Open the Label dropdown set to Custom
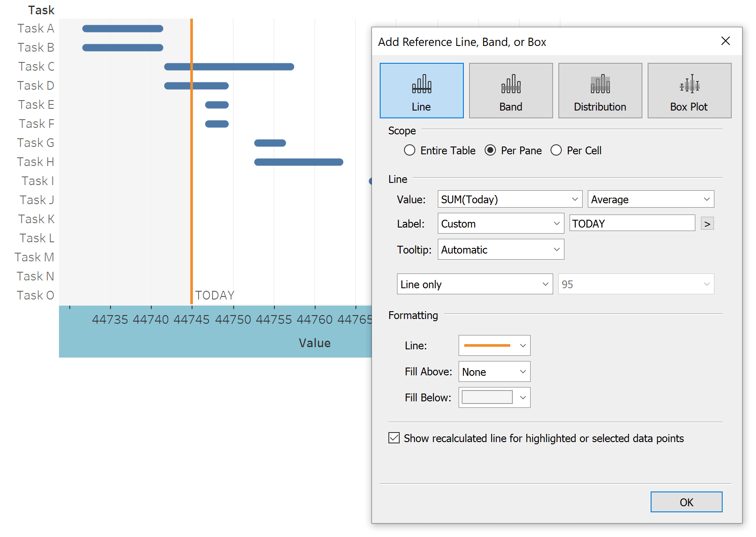Image resolution: width=756 pixels, height=537 pixels. (500, 223)
